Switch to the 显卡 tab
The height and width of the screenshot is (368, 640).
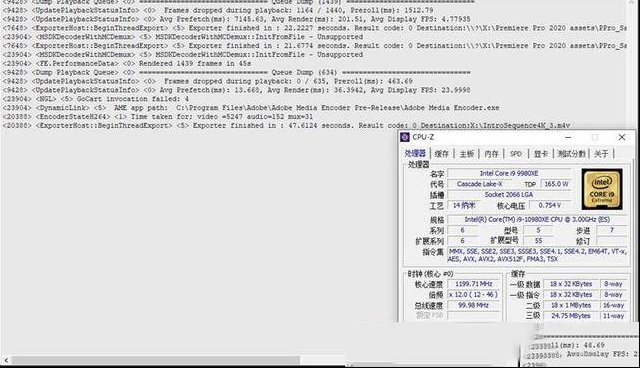pos(541,154)
